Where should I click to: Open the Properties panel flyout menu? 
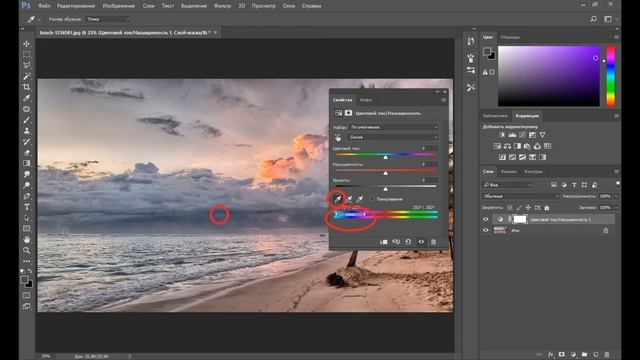(x=444, y=100)
